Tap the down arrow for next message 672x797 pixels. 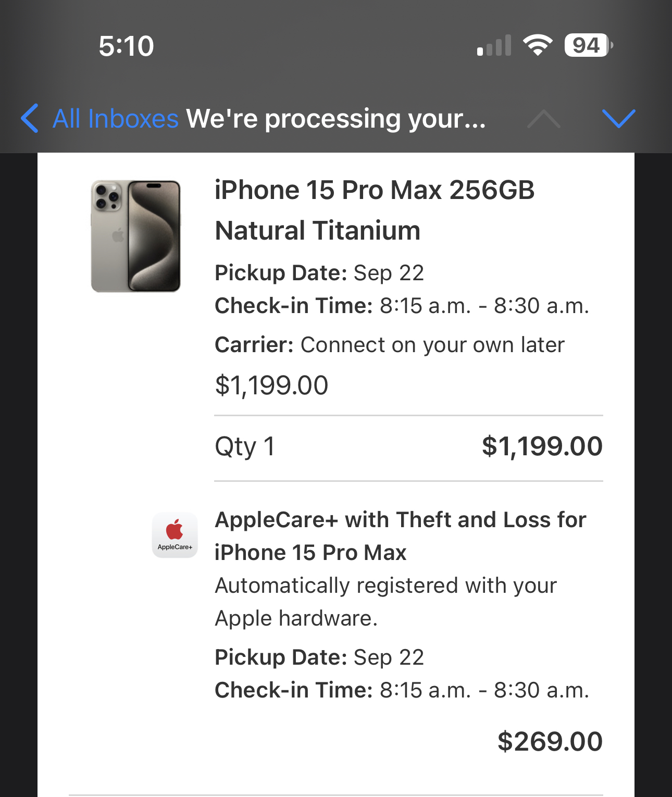[618, 119]
